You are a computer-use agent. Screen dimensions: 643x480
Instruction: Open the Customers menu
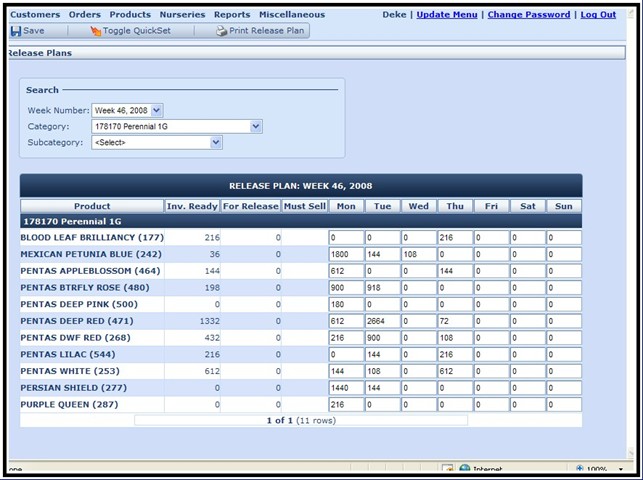tap(35, 15)
